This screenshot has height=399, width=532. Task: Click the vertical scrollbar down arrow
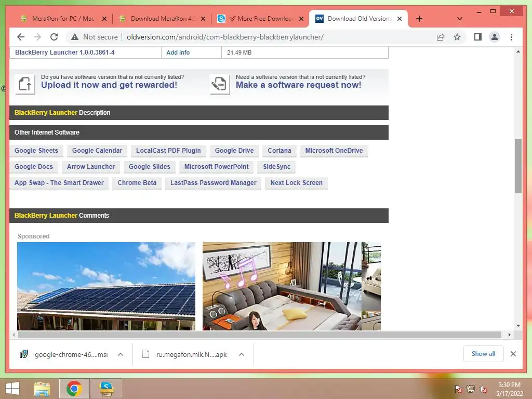click(x=518, y=326)
